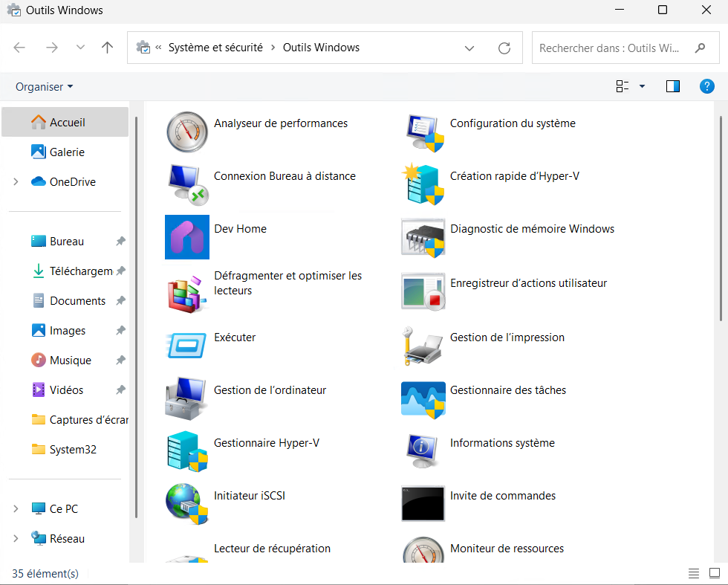Click the 35 élément(s) status text
This screenshot has width=728, height=585.
tap(45, 573)
